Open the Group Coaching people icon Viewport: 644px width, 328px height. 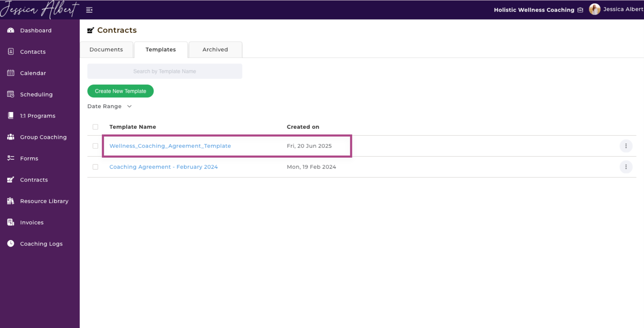coord(11,137)
